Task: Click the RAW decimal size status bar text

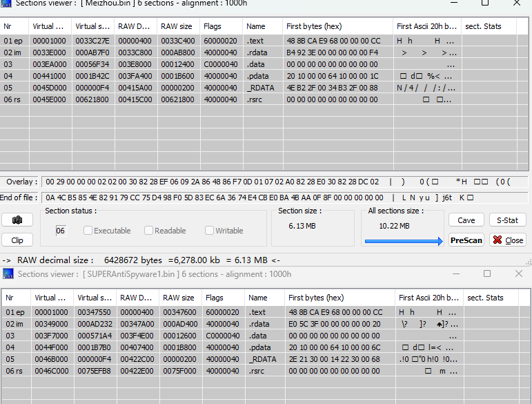Action: (141, 260)
